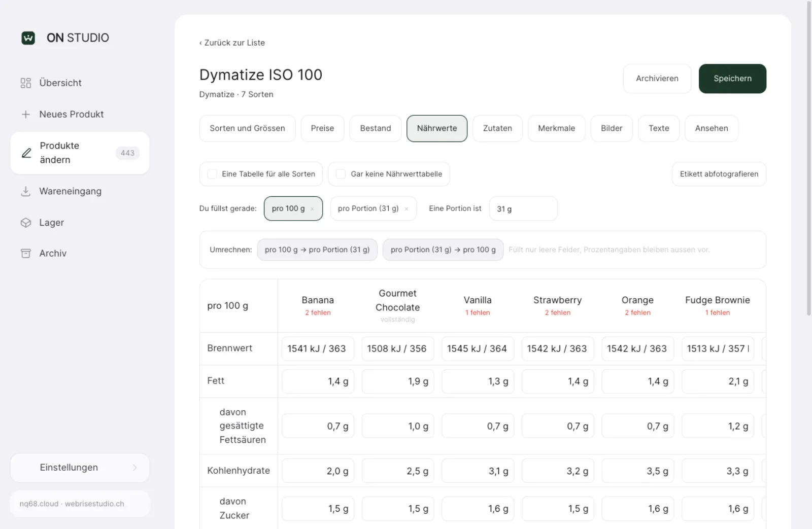Open Übersicht in the sidebar
Image resolution: width=812 pixels, height=529 pixels.
(80, 83)
